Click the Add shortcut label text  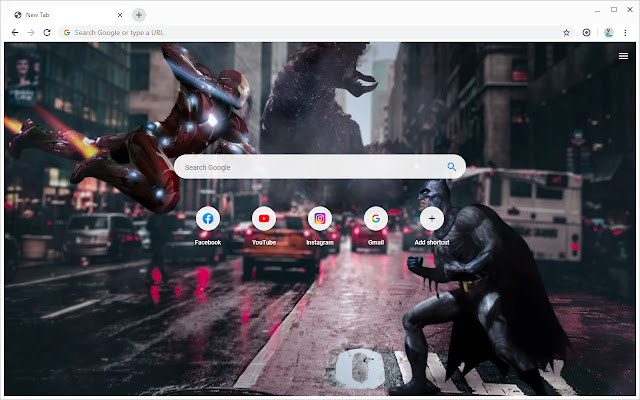click(x=431, y=242)
